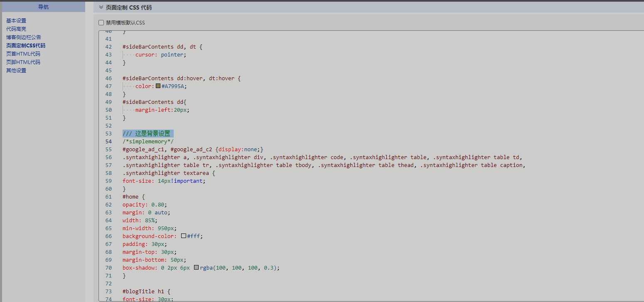Click line number 53 in the gutter
This screenshot has height=302, width=644.
coord(109,133)
